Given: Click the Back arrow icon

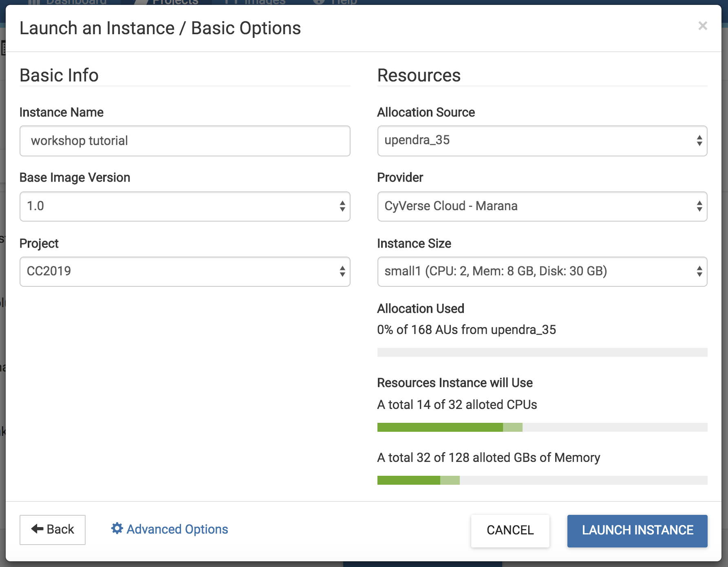Looking at the screenshot, I should (38, 529).
